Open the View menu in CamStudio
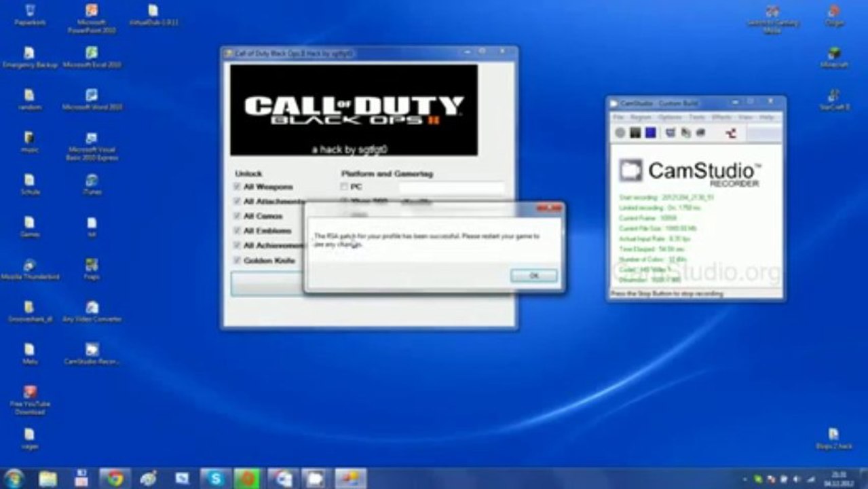The height and width of the screenshot is (489, 868). click(745, 117)
